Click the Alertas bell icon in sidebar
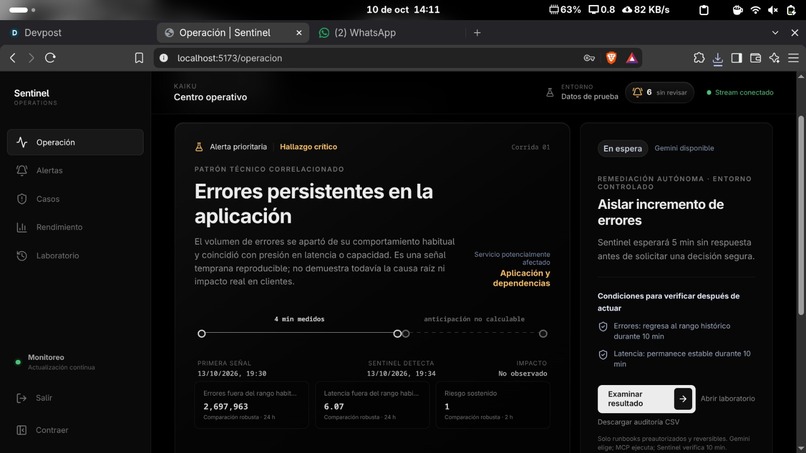806x453 pixels. [x=22, y=171]
